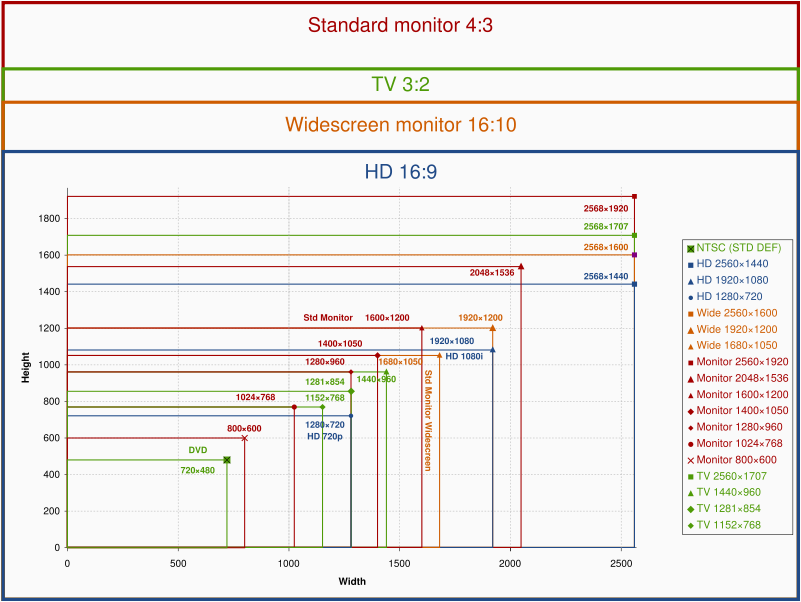Viewport: 801px width, 602px height.
Task: Select 'Monitor 1600×1200' legend entry
Action: [x=738, y=395]
